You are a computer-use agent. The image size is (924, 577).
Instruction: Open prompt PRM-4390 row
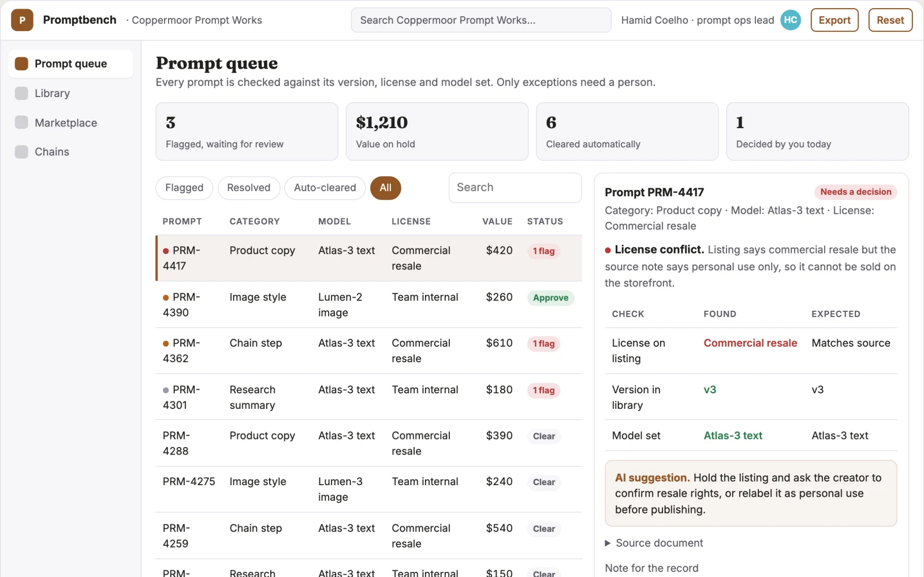tap(369, 304)
